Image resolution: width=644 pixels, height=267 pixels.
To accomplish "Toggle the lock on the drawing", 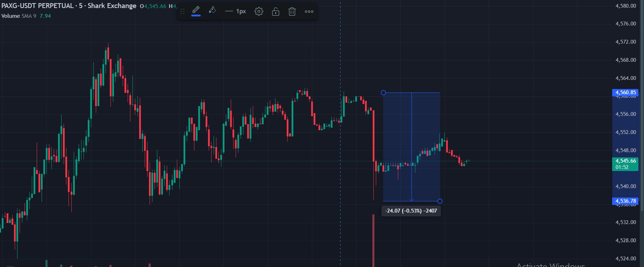I will [276, 12].
